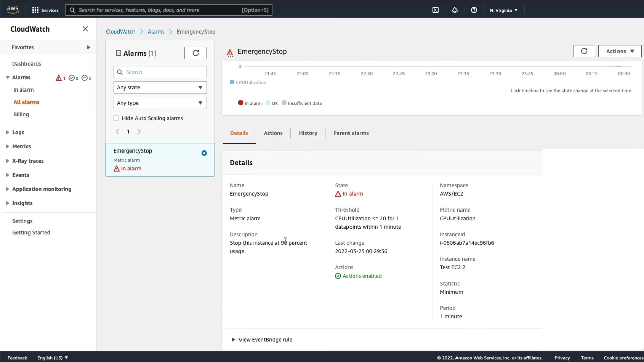Collapse the Alarms list panel toggle
Screen dimensions: 644x362
[x=118, y=53]
